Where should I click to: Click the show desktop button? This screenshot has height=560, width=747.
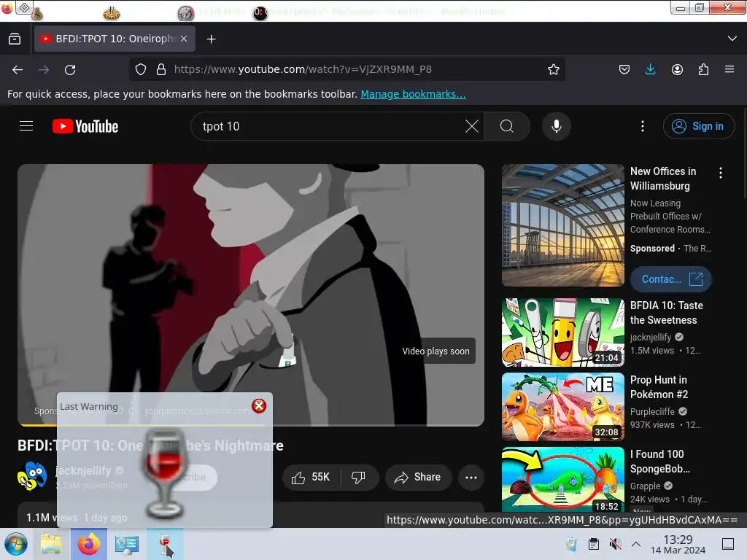tap(728, 544)
